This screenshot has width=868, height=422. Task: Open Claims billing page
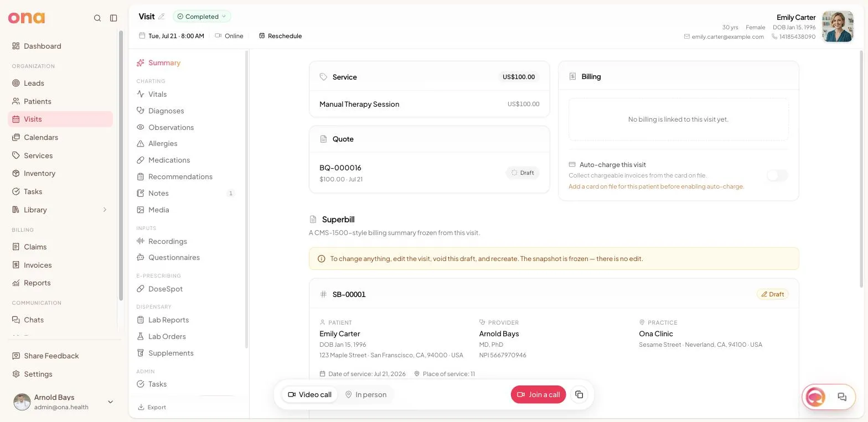60,247
